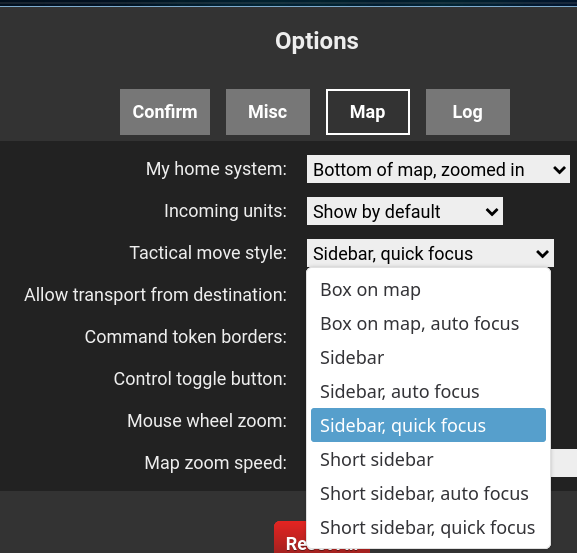
Task: Click the Options heading
Action: 317,41
